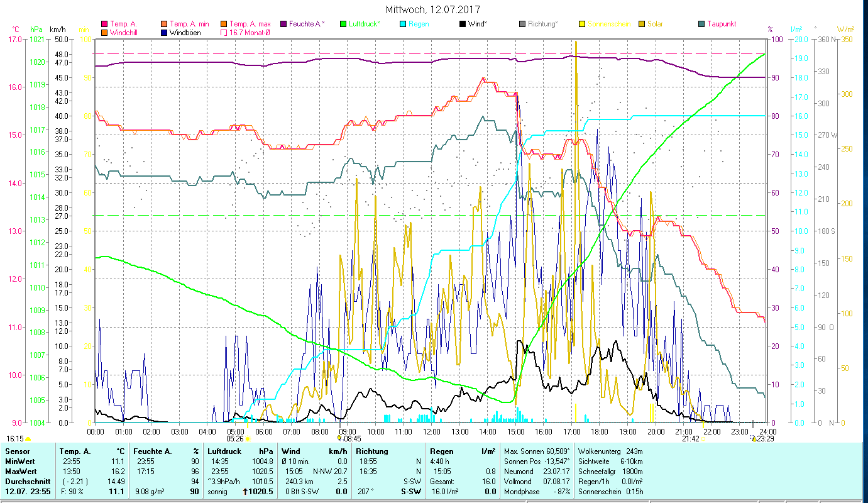Click the 9.08 g/m³ humidity value
Image resolution: width=868 pixels, height=503 pixels.
click(x=149, y=491)
